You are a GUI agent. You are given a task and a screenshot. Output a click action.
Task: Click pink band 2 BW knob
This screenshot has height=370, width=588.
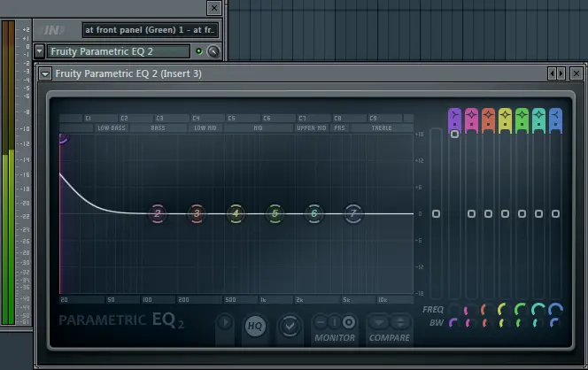470,323
